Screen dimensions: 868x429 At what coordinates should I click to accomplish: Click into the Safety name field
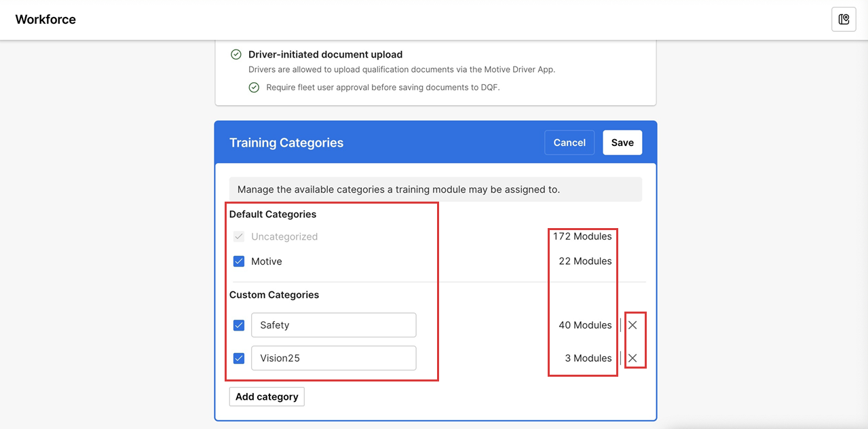coord(333,325)
